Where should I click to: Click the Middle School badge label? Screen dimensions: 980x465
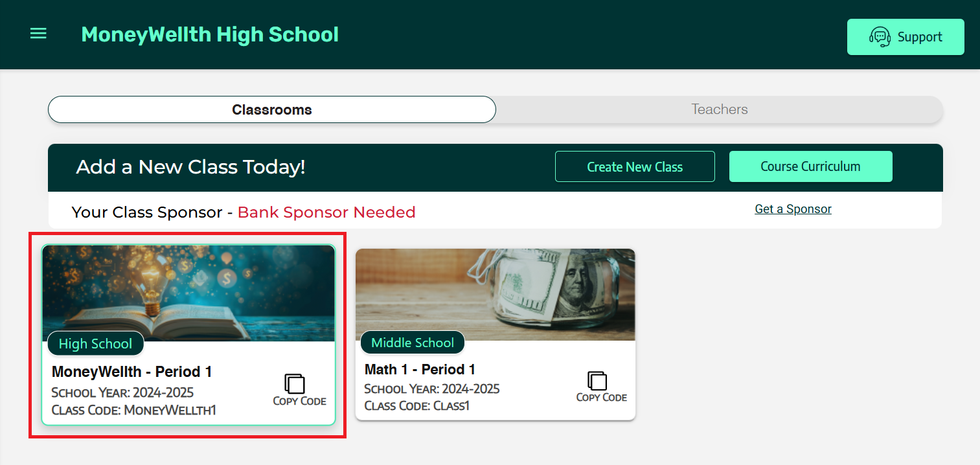point(413,343)
